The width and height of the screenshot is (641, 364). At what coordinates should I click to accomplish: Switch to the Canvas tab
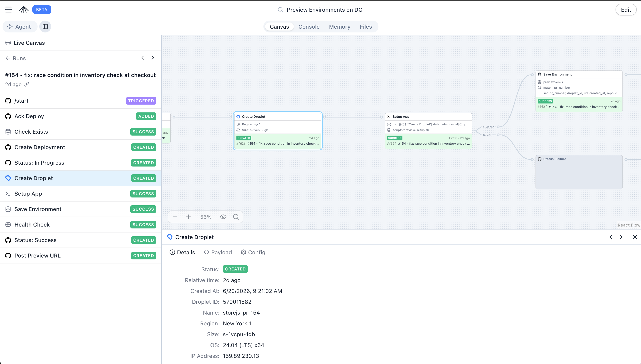pos(279,27)
